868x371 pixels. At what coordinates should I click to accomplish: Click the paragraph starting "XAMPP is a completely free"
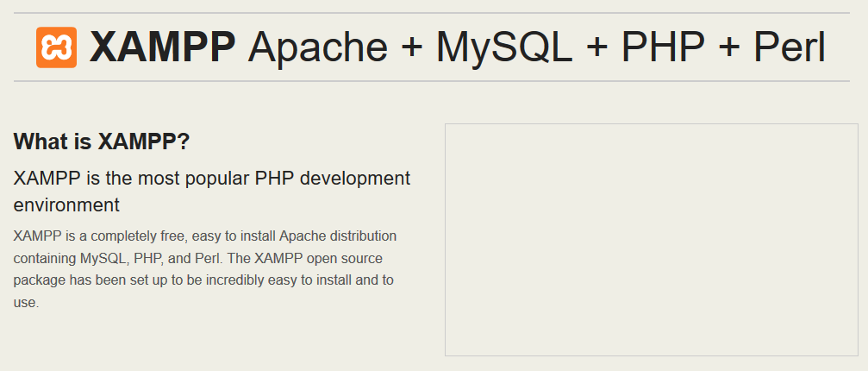(205, 269)
